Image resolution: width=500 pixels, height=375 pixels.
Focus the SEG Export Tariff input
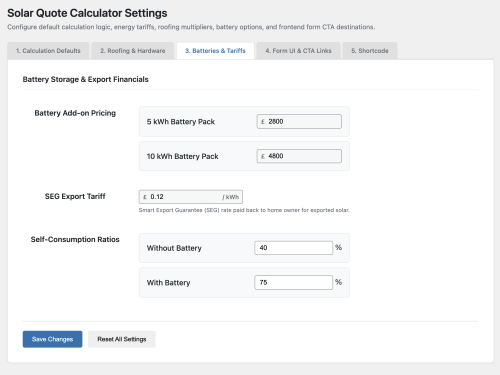pos(191,197)
